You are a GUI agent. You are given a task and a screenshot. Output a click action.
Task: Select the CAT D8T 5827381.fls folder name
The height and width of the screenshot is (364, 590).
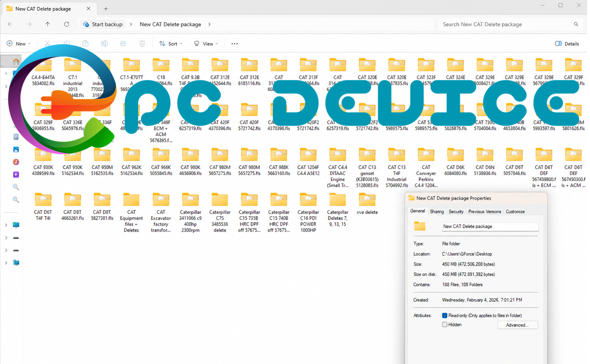pyautogui.click(x=102, y=215)
